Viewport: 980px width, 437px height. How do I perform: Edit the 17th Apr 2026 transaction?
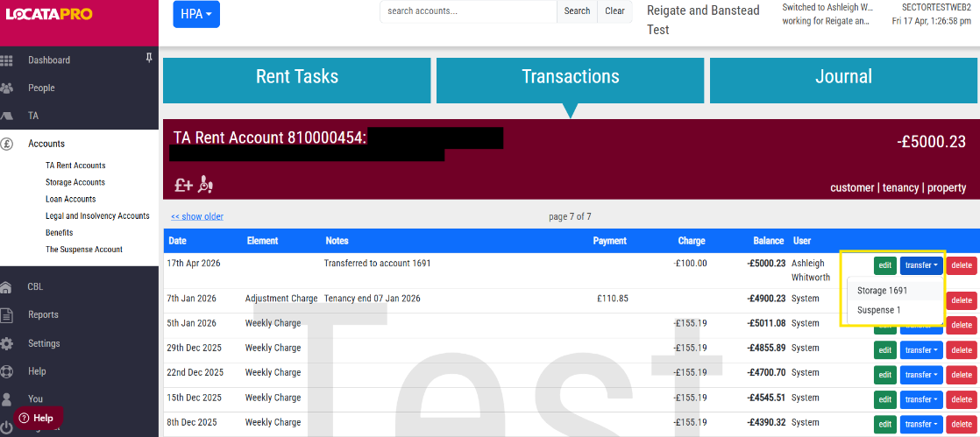885,265
